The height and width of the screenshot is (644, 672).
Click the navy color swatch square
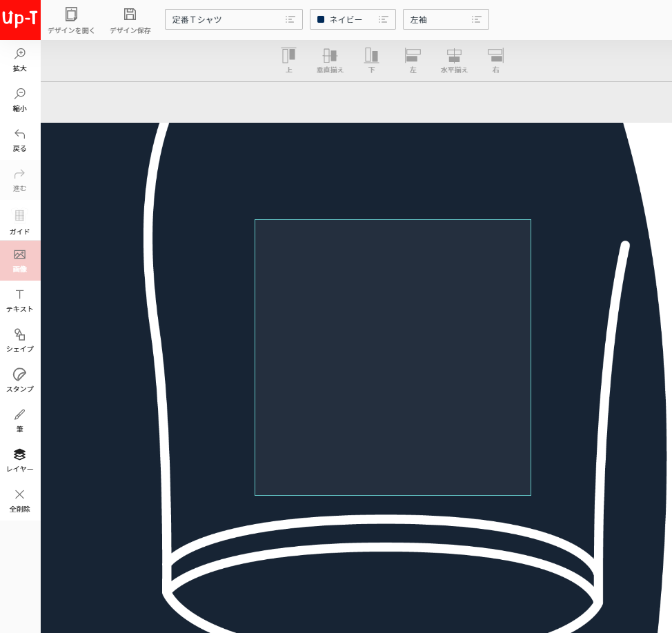coord(321,19)
